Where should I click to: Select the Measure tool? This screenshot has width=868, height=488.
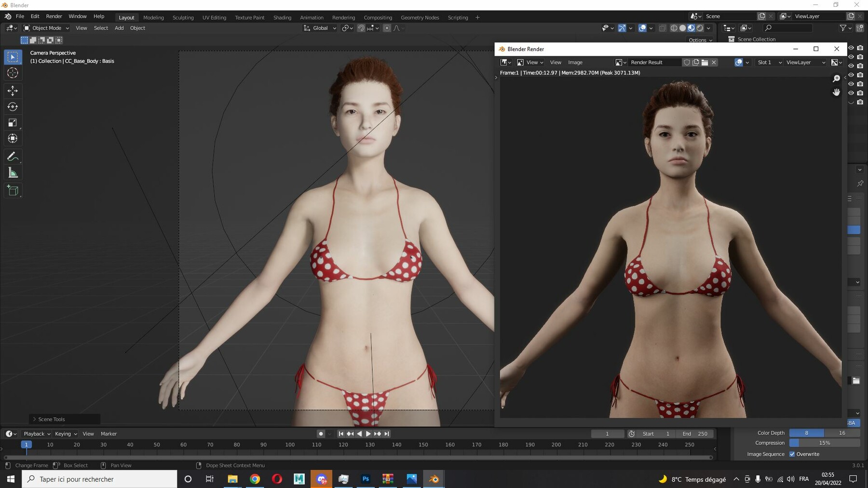coord(13,173)
